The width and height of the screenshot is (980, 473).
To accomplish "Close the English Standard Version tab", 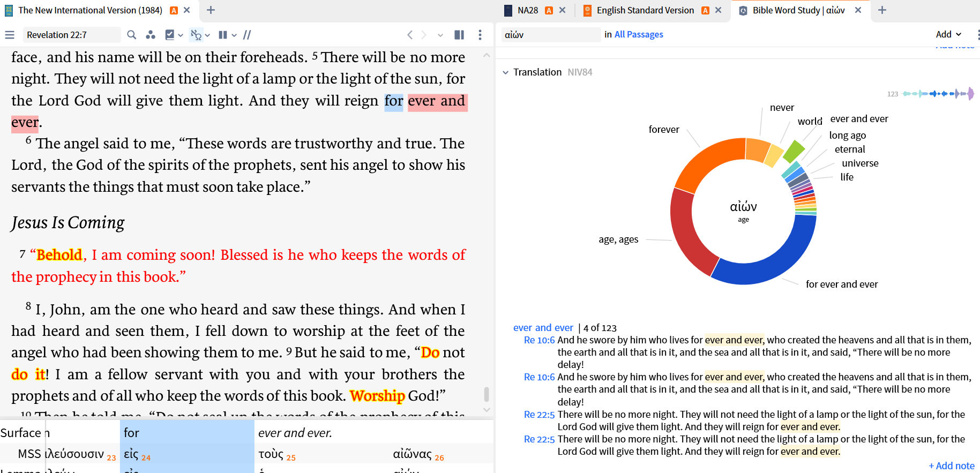I will point(718,10).
